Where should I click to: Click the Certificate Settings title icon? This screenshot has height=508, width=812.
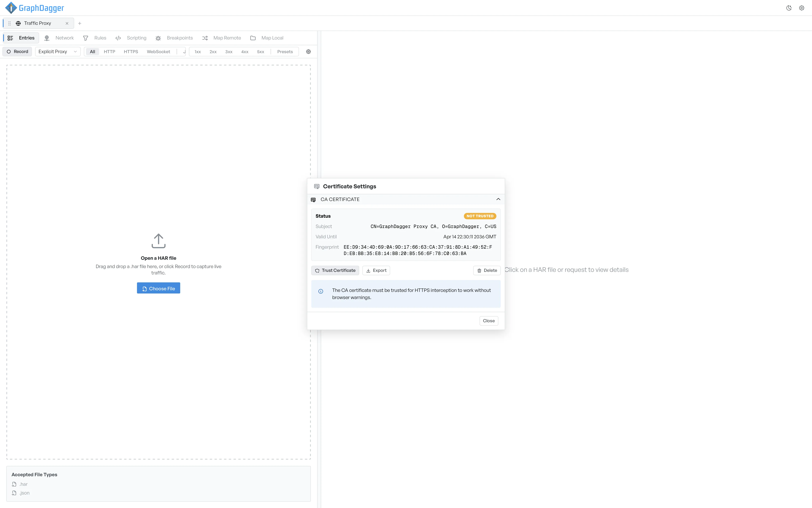coord(316,186)
